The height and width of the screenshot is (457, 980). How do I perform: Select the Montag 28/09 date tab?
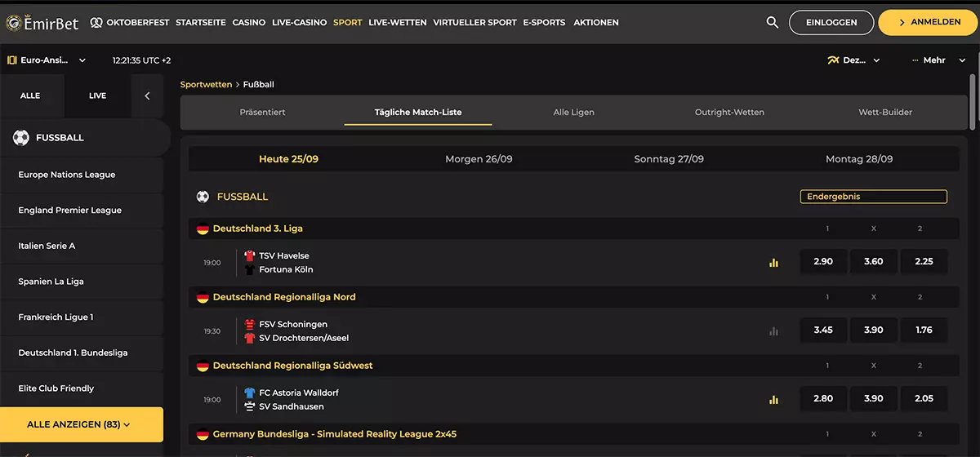coord(859,159)
